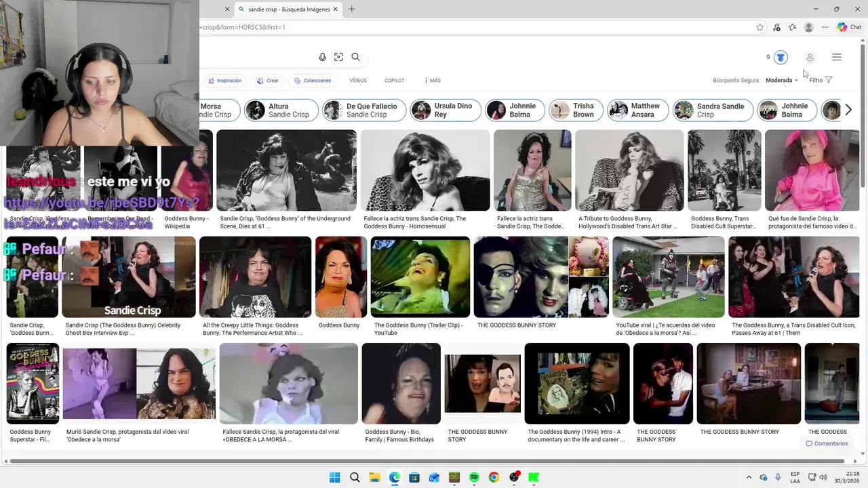Open 'Goddess Bunny, Trans Disabled Cult Superstar' image
Viewport: 868px width, 488px height.
tap(724, 170)
